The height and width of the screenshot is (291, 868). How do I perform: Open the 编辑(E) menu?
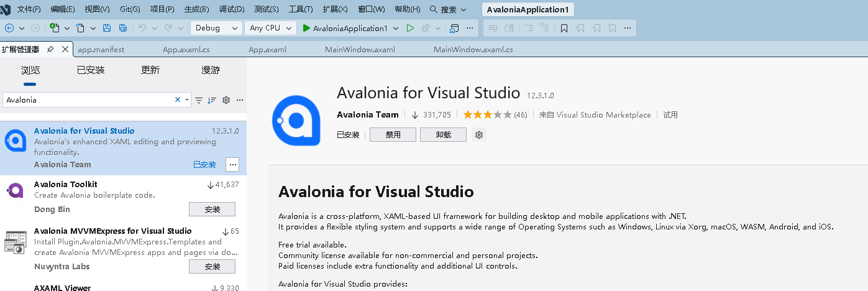pyautogui.click(x=63, y=9)
